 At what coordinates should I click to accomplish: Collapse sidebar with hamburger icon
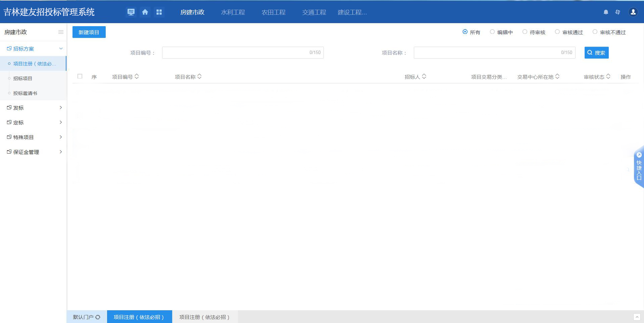click(61, 32)
